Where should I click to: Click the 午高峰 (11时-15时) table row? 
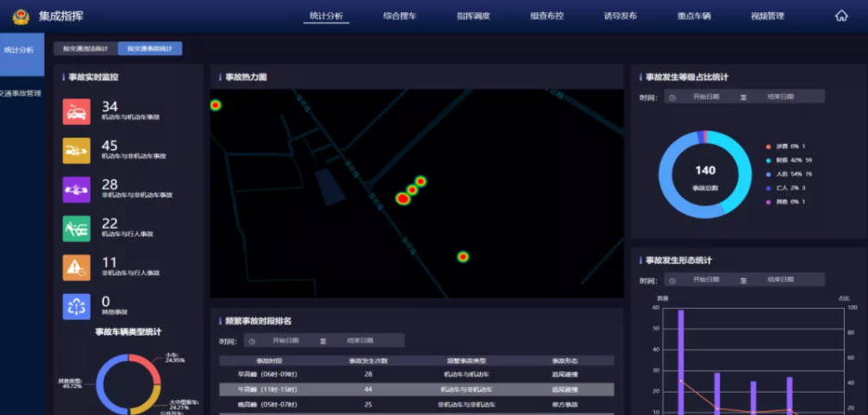416,389
